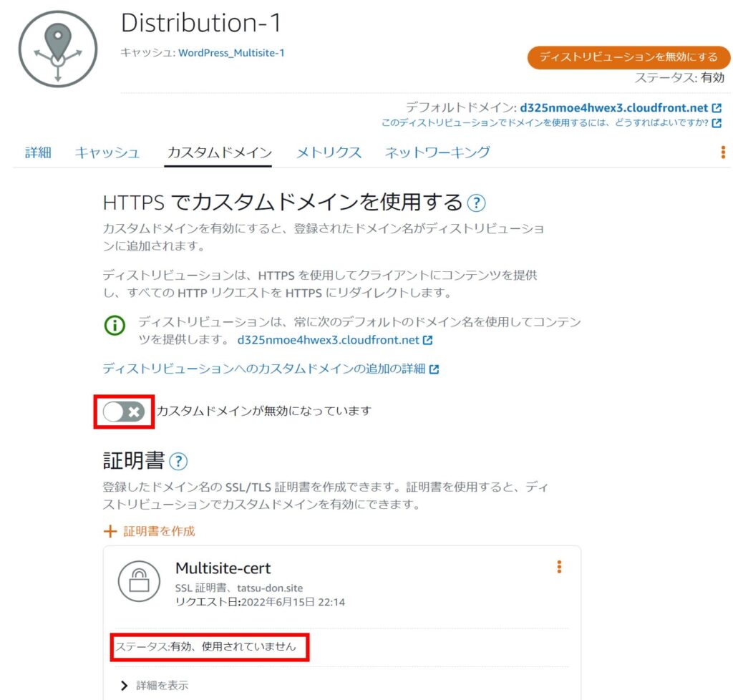
Task: Click external link icon beside default domain
Action: [x=717, y=108]
